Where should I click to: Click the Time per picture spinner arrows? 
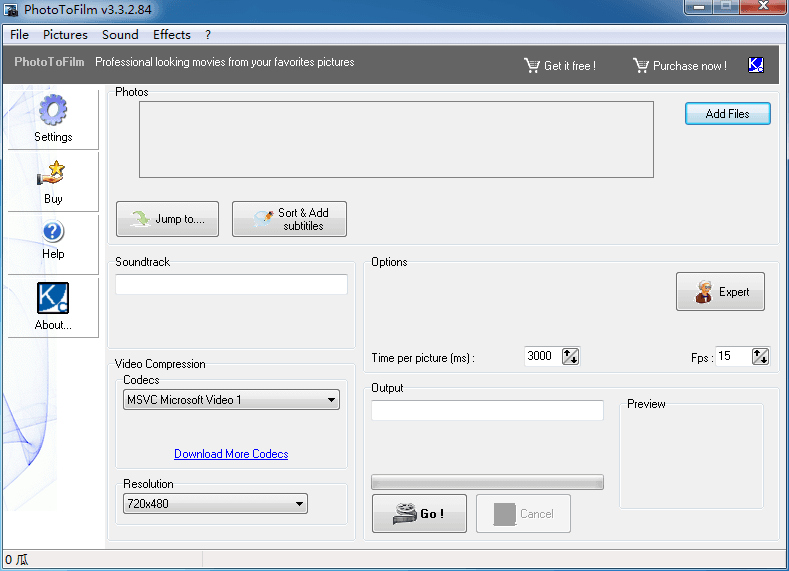570,356
